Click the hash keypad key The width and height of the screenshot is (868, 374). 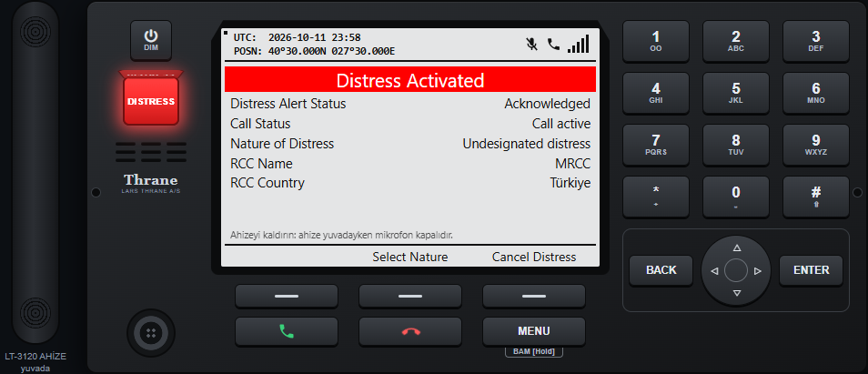[x=816, y=197]
